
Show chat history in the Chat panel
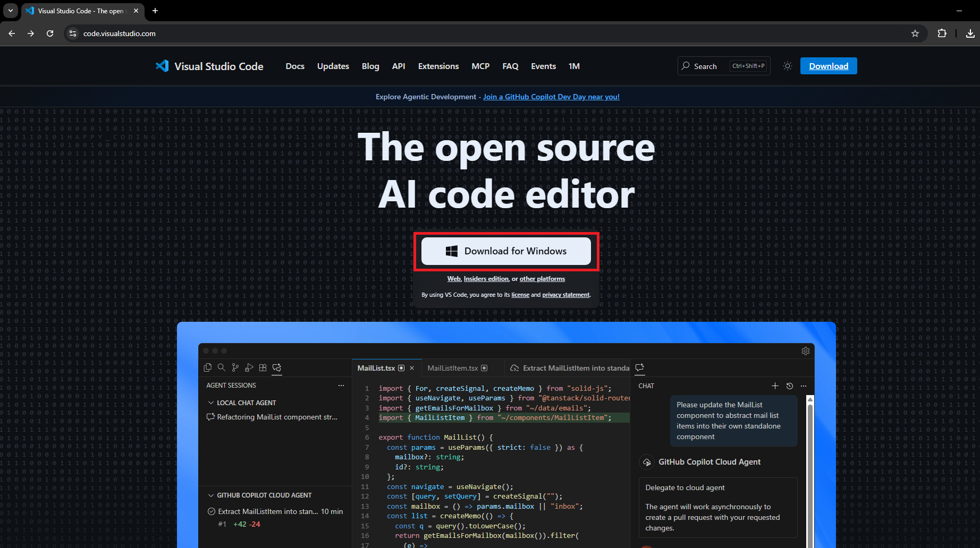point(789,386)
